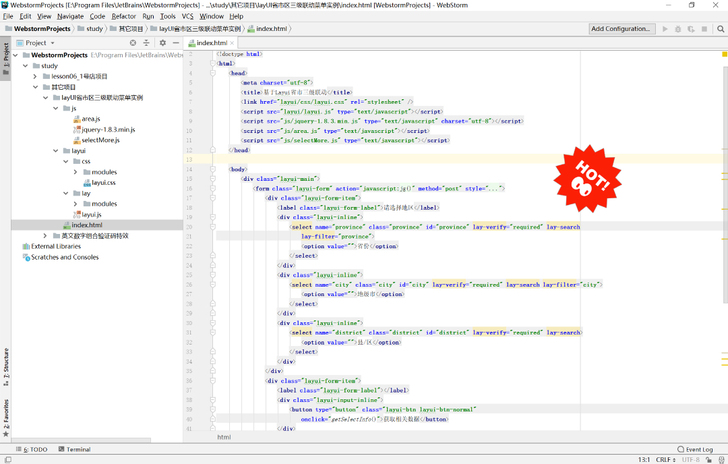Viewport: 728px width, 464px height.
Task: Click the Add Configuration button
Action: [621, 29]
